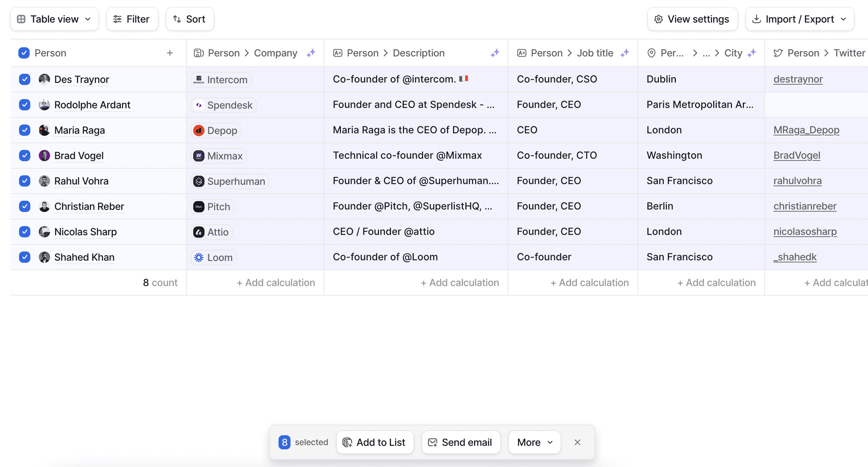This screenshot has height=467, width=868.
Task: Open the City column header menu
Action: [701, 53]
